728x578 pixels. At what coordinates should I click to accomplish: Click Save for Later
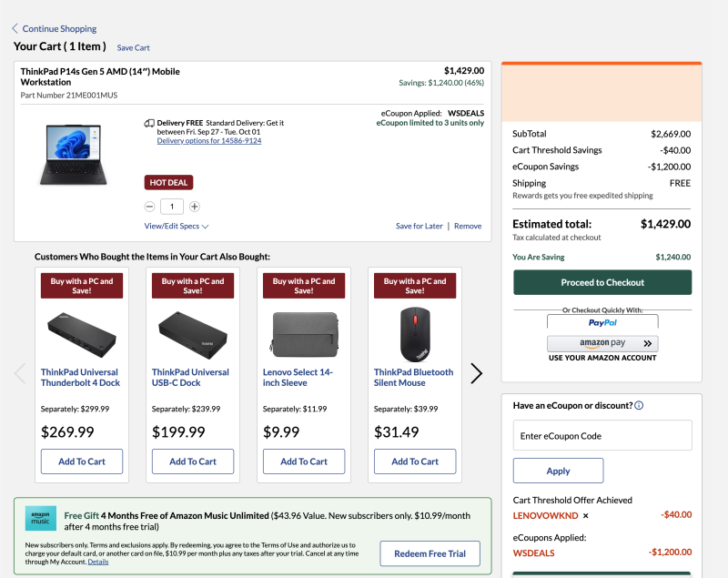pyautogui.click(x=419, y=226)
